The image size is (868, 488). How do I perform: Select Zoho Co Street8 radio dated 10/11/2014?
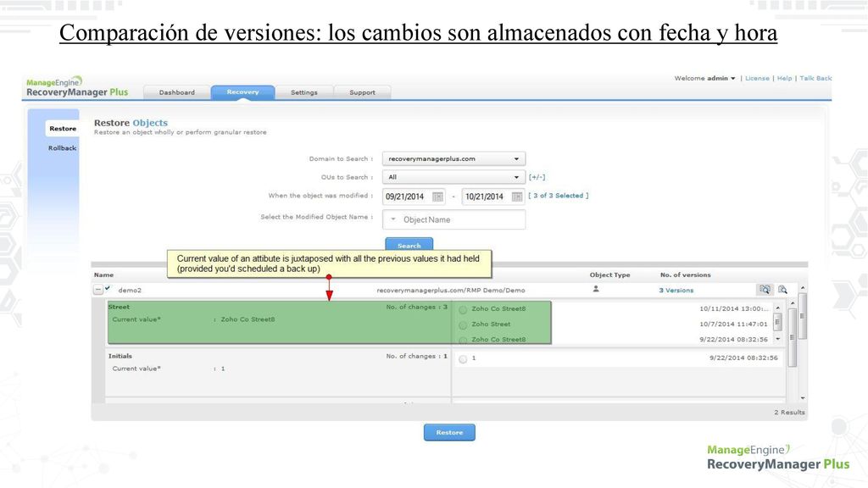pyautogui.click(x=463, y=309)
